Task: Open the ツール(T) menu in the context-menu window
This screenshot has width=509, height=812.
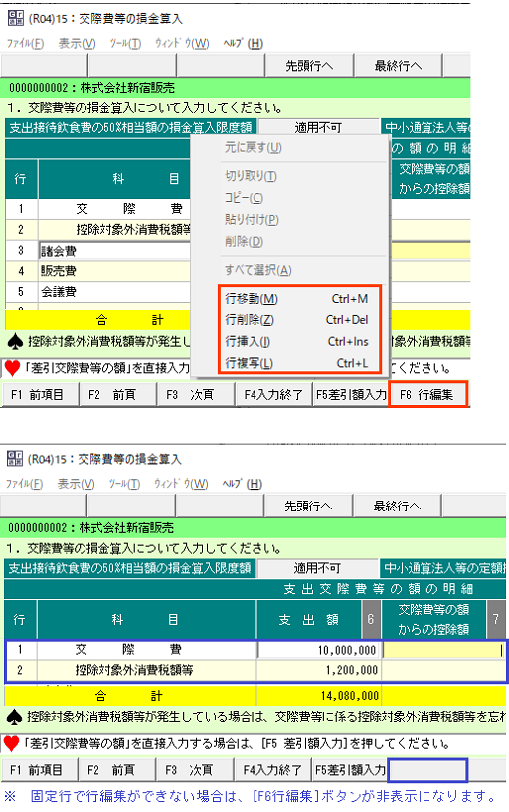Action: click(125, 44)
